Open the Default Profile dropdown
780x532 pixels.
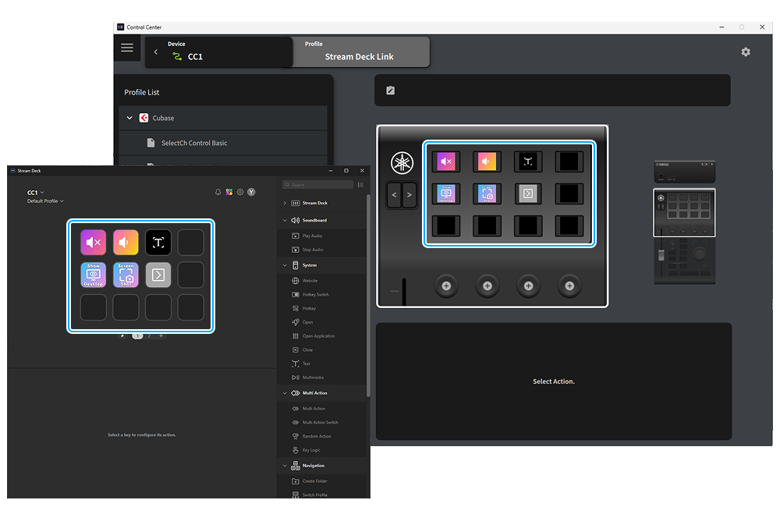(x=44, y=200)
